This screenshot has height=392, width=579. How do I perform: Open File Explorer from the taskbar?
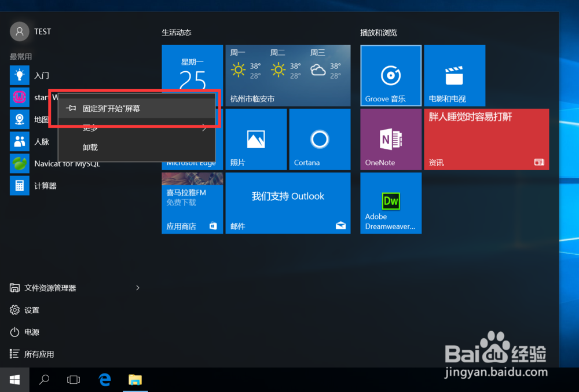135,379
